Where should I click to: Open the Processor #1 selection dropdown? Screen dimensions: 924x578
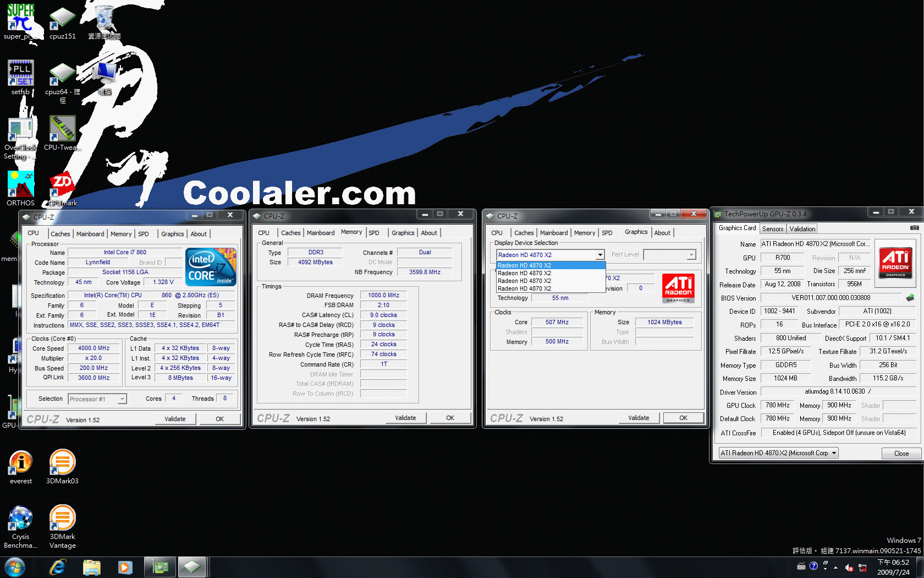click(x=122, y=399)
